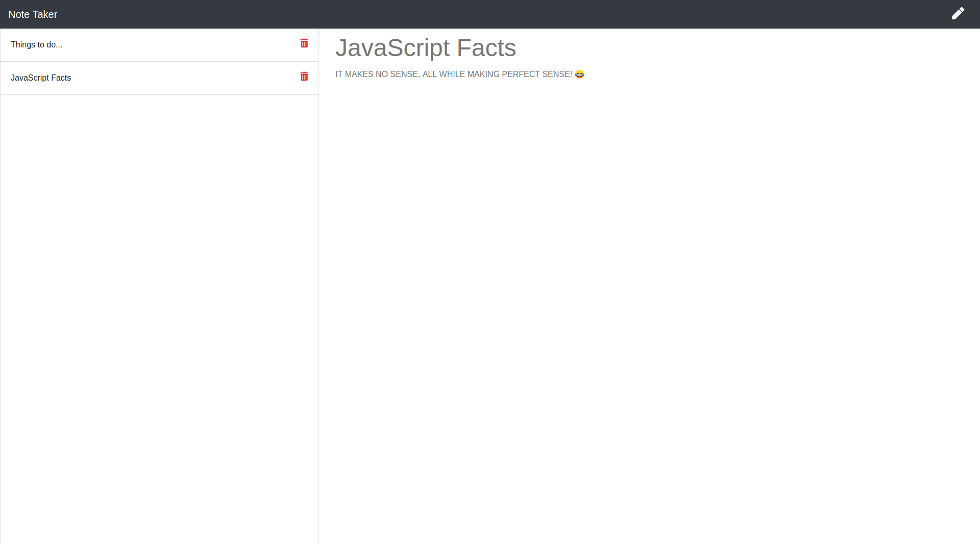The image size is (980, 551).
Task: Click the note body text paragraph
Action: click(453, 74)
